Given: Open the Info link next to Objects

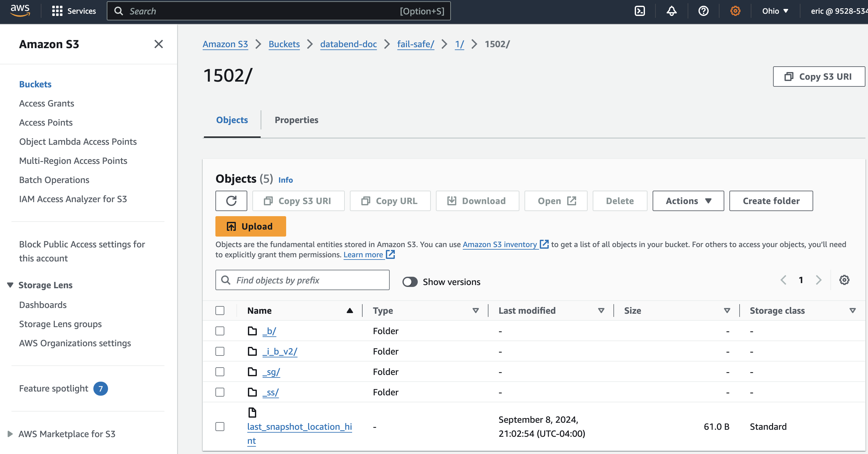Looking at the screenshot, I should tap(286, 180).
